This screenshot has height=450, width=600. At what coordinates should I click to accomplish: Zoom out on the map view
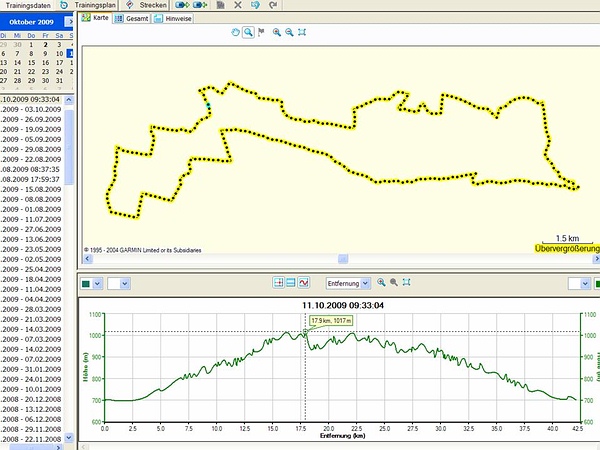click(x=289, y=33)
